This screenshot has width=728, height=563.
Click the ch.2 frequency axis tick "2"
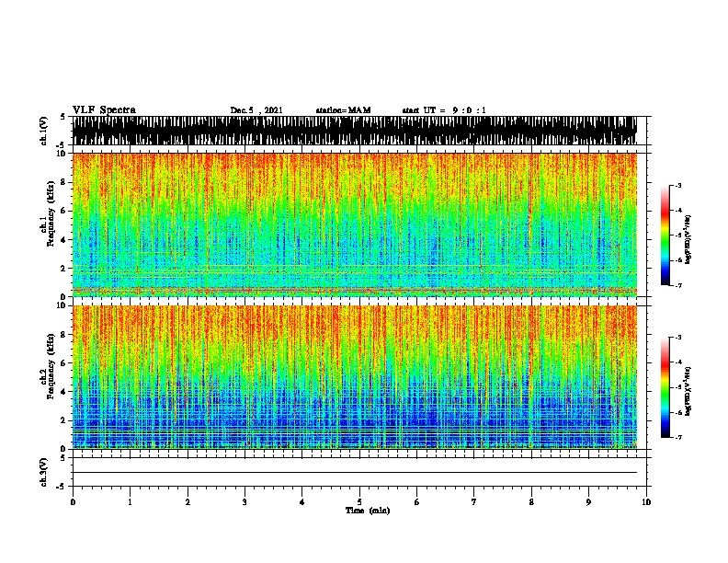(64, 420)
